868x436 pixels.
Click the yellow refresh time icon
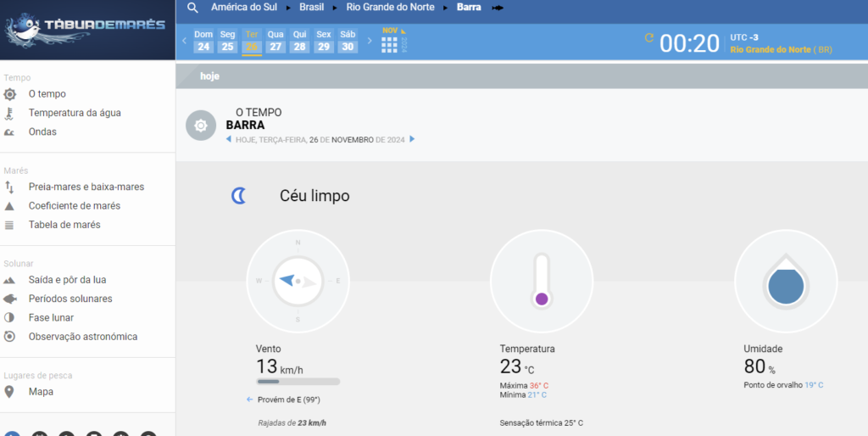(x=648, y=37)
